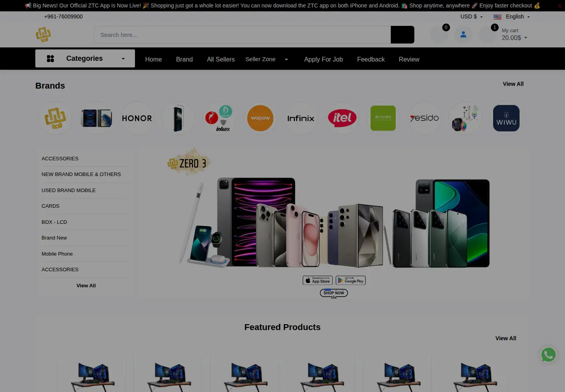Expand the Categories dropdown menu
The height and width of the screenshot is (392, 565).
85,58
